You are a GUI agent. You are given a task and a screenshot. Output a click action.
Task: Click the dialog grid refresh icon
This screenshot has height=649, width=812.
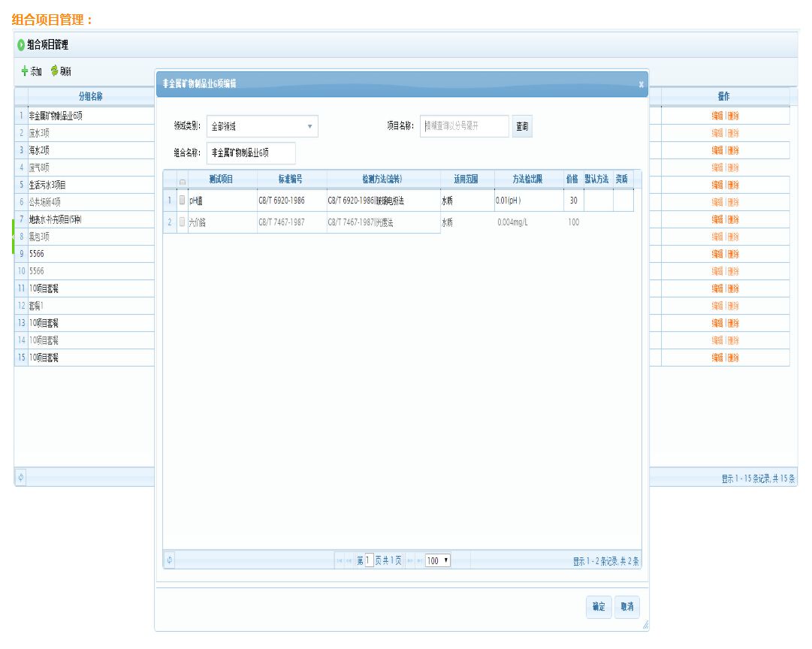tap(169, 560)
